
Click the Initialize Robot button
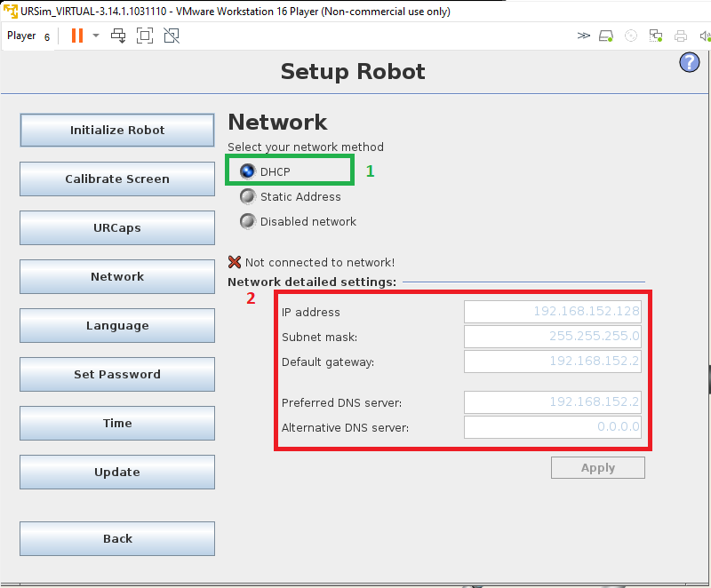point(117,130)
